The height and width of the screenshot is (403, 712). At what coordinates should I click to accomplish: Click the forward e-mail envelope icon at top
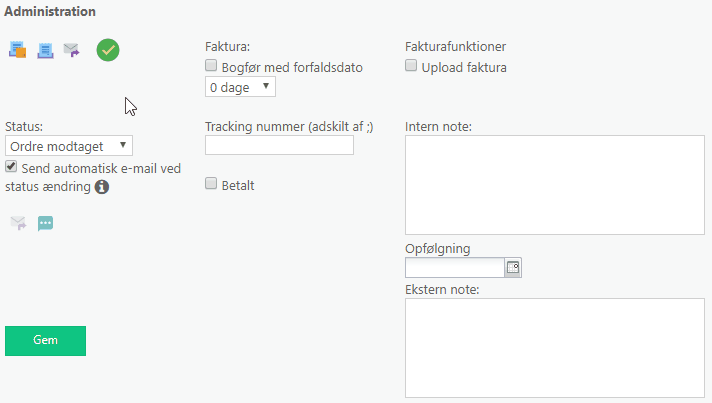tap(71, 49)
